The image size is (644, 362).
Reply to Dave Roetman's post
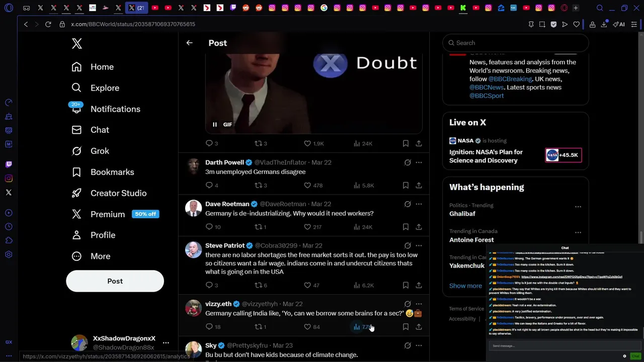pyautogui.click(x=213, y=227)
